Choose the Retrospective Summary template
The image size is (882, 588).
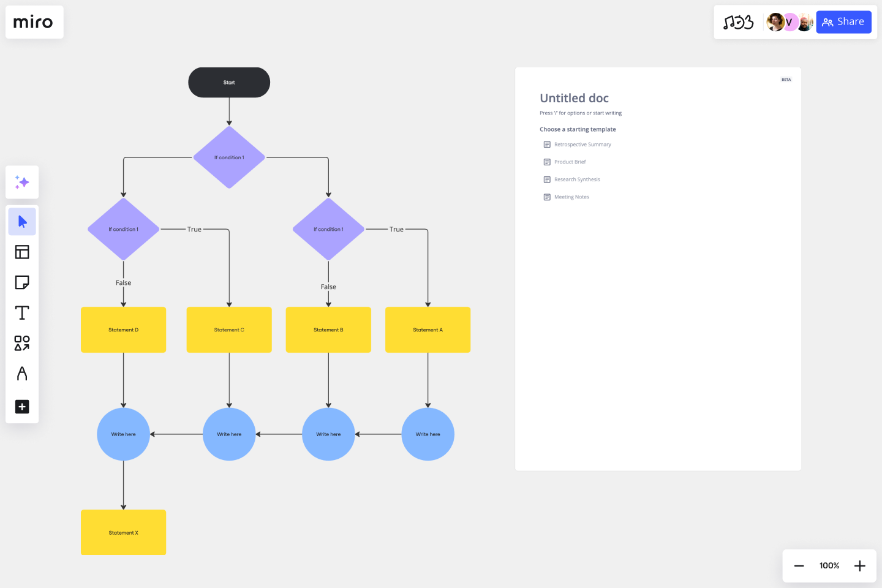[582, 144]
